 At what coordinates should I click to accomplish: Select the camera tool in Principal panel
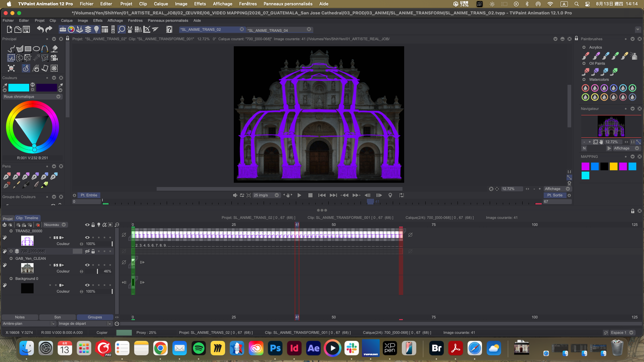pyautogui.click(x=54, y=58)
